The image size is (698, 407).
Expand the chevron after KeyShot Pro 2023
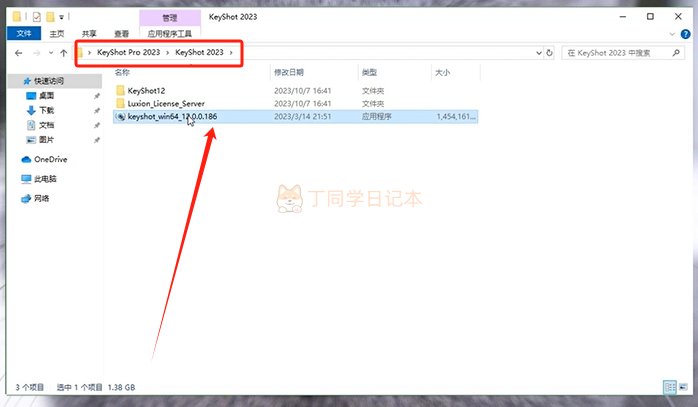pyautogui.click(x=168, y=53)
